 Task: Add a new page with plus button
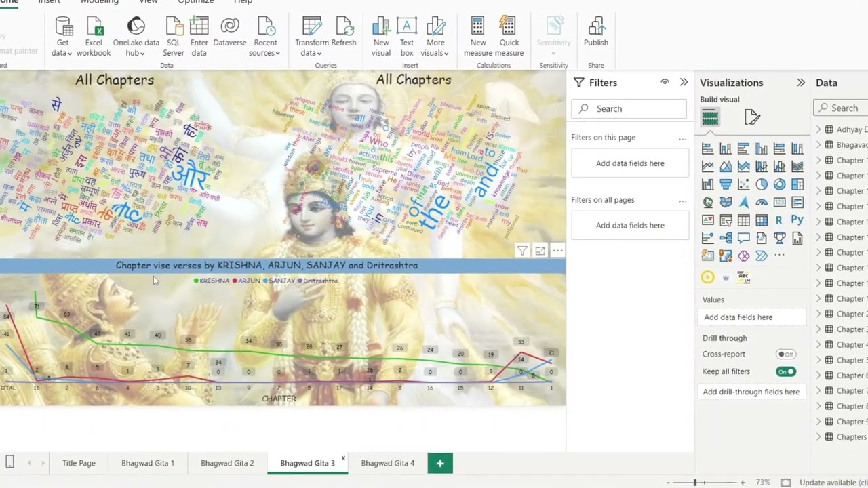[440, 463]
